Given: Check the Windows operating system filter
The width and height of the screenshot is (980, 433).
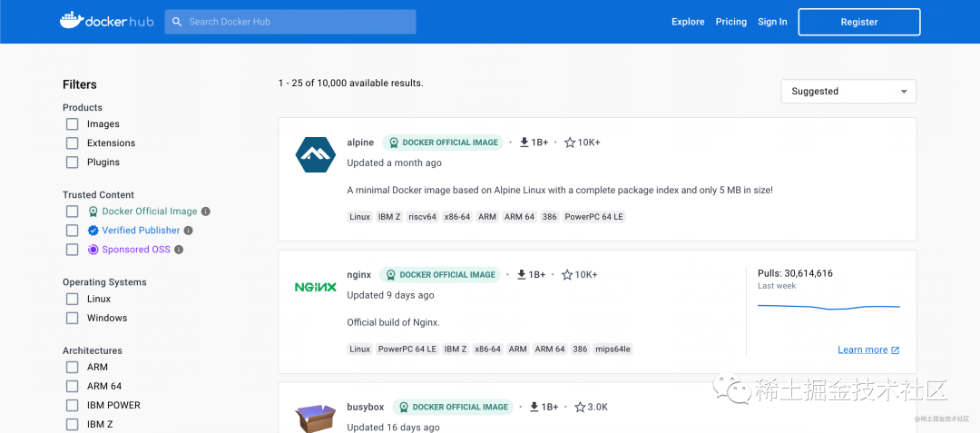Looking at the screenshot, I should click(x=73, y=318).
